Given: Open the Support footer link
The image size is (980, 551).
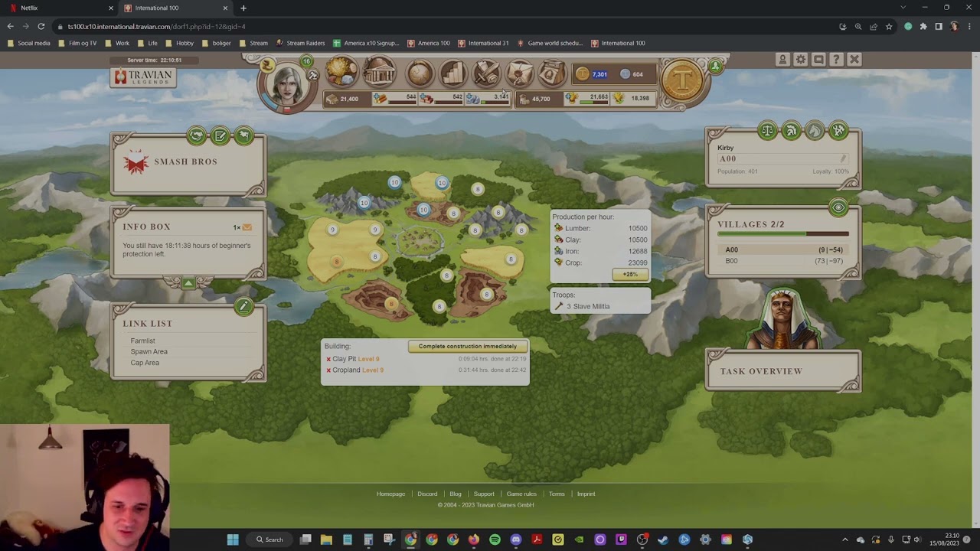Looking at the screenshot, I should 484,494.
